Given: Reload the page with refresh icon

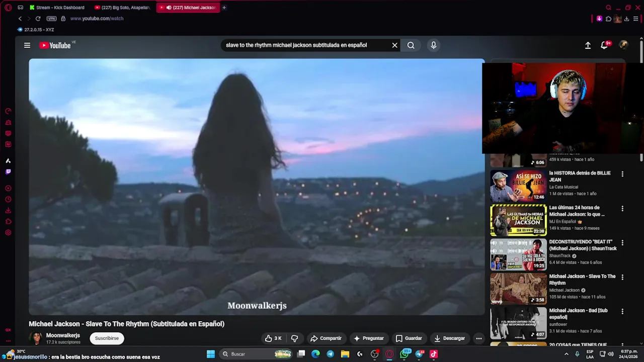Looking at the screenshot, I should (x=38, y=19).
